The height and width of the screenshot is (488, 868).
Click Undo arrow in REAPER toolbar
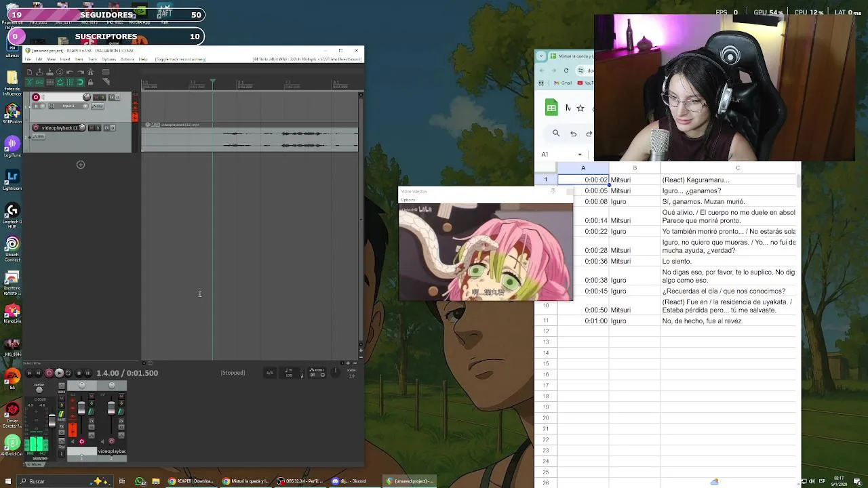(x=70, y=72)
